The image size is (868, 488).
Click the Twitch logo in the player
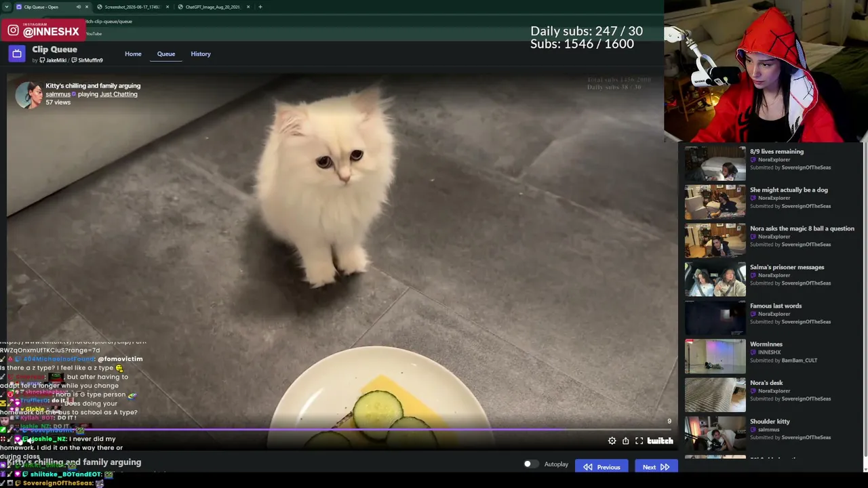(660, 441)
